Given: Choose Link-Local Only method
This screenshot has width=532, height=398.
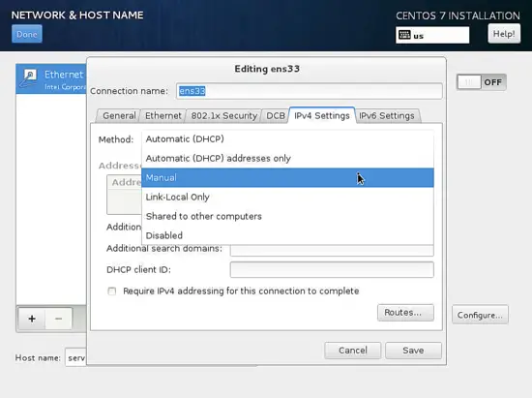Looking at the screenshot, I should tap(287, 197).
